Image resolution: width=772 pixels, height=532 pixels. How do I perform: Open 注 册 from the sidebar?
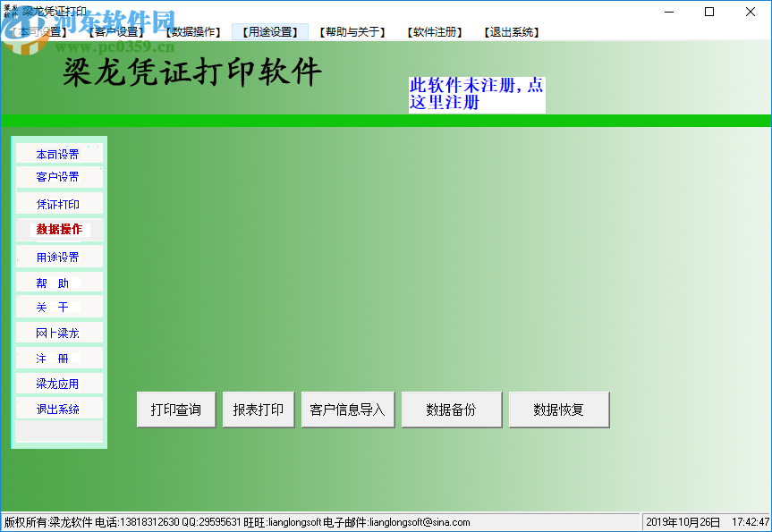coord(59,358)
